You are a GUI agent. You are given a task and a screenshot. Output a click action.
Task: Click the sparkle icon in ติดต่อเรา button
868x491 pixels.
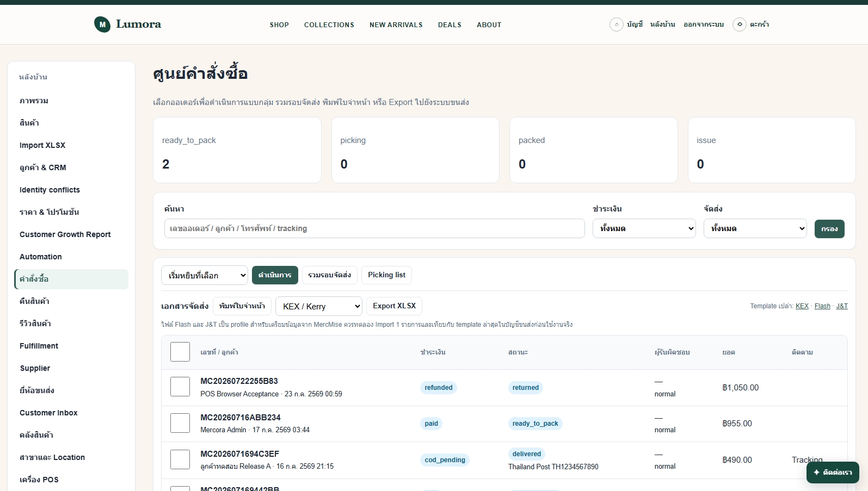pos(816,473)
